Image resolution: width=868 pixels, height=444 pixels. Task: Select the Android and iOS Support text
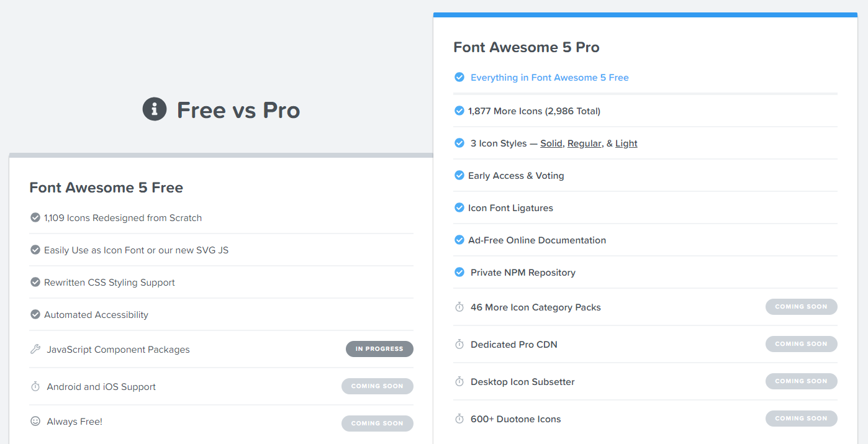point(101,387)
